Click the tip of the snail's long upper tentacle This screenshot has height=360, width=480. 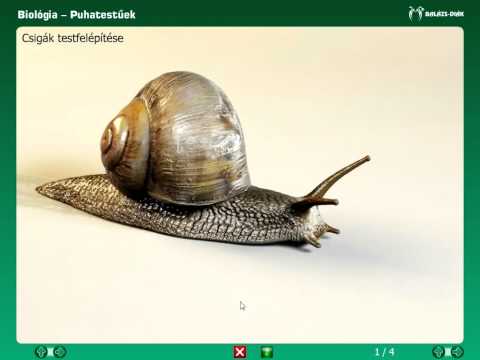pyautogui.click(x=366, y=159)
